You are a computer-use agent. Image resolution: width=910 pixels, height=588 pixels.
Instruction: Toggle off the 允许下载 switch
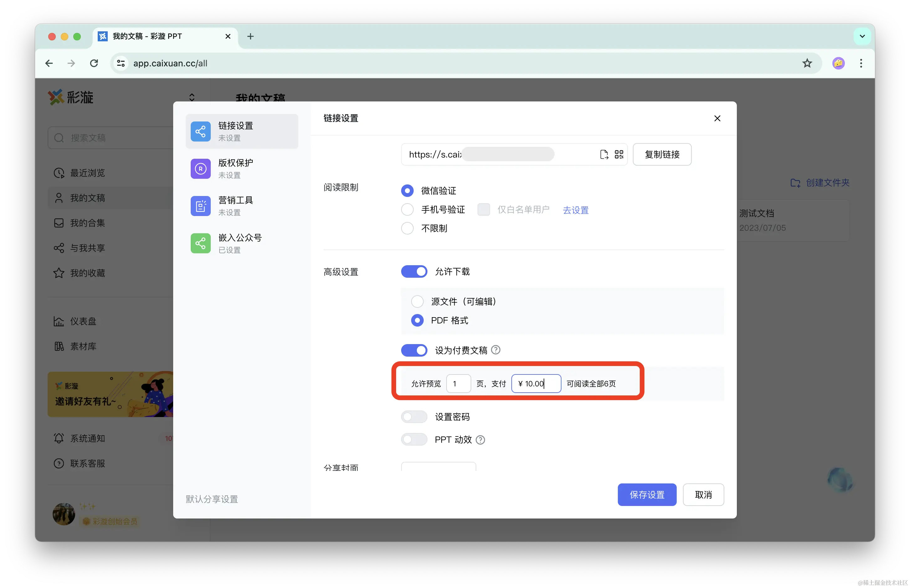(x=414, y=271)
